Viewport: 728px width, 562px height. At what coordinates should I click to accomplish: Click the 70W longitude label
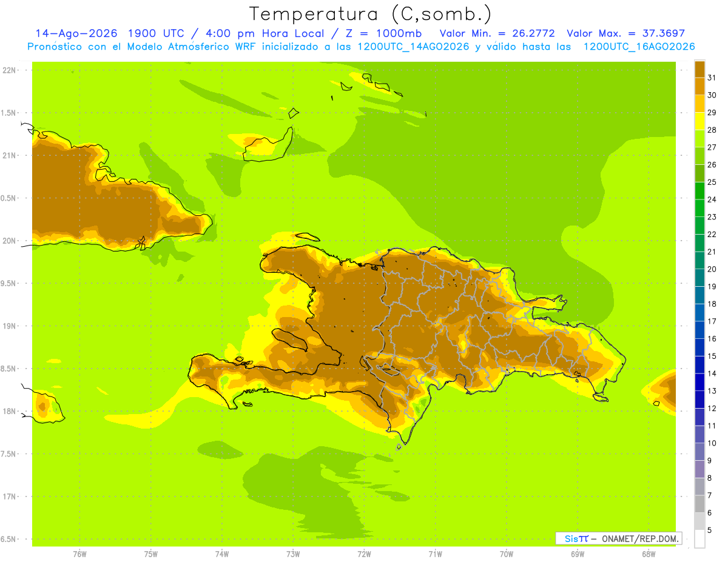pyautogui.click(x=507, y=554)
